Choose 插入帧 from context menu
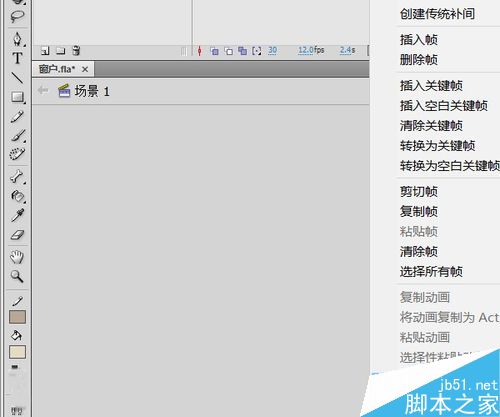This screenshot has height=417, width=500. (x=419, y=40)
